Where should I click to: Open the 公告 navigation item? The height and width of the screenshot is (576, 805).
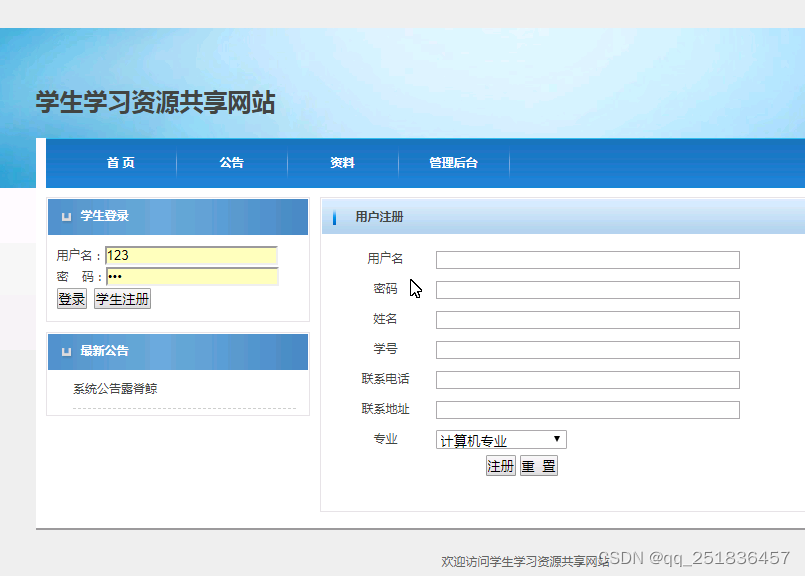click(x=232, y=163)
